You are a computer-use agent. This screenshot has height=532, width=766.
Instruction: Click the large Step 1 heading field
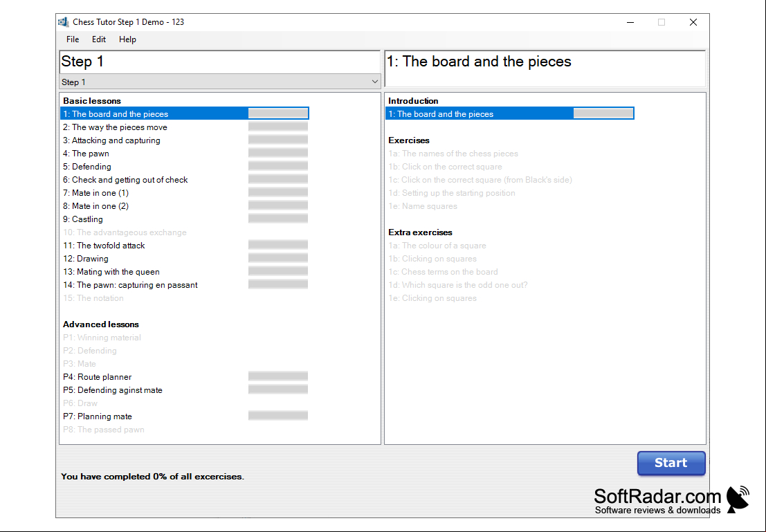(220, 62)
